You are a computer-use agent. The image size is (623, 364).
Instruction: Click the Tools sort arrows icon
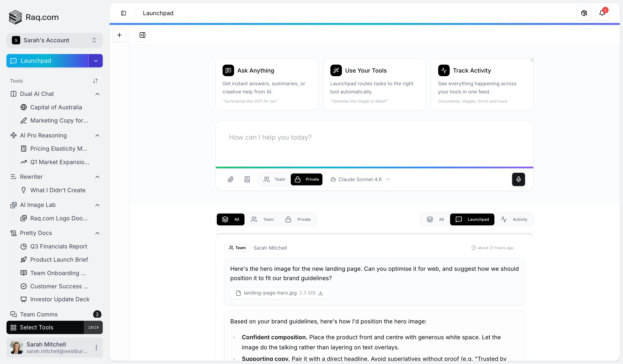[95, 81]
